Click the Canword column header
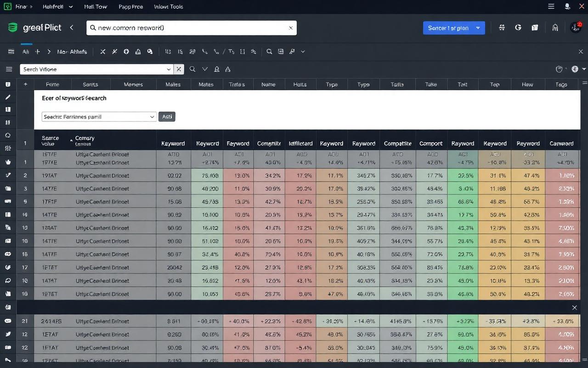Screen dimensions: 588x368 [x=561, y=144]
